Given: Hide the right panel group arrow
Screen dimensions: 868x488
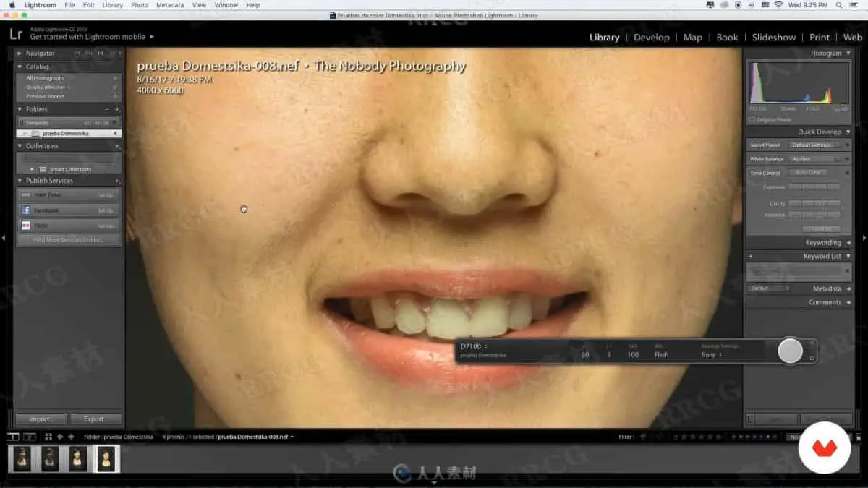Looking at the screenshot, I should [864, 238].
